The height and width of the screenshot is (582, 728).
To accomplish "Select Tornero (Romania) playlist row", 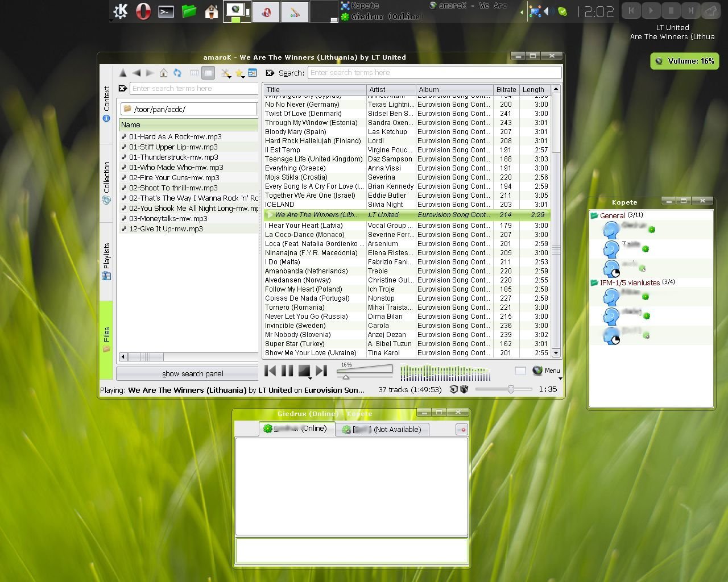I will (x=407, y=307).
